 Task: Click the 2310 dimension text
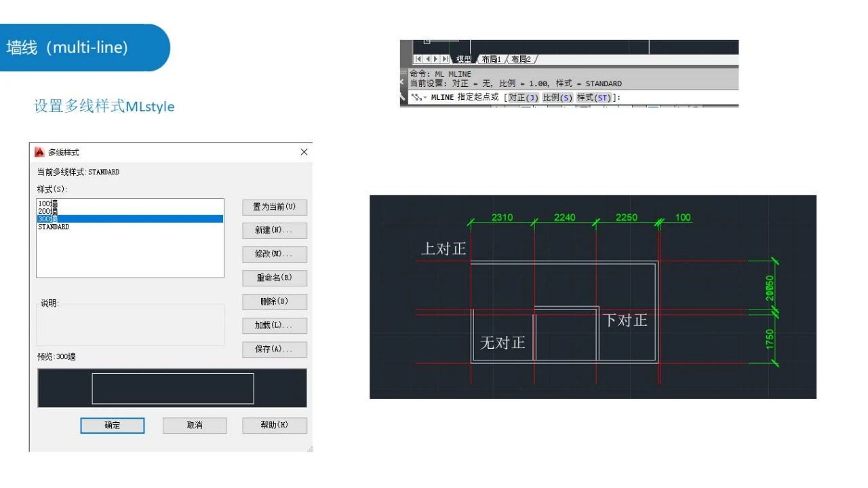502,217
